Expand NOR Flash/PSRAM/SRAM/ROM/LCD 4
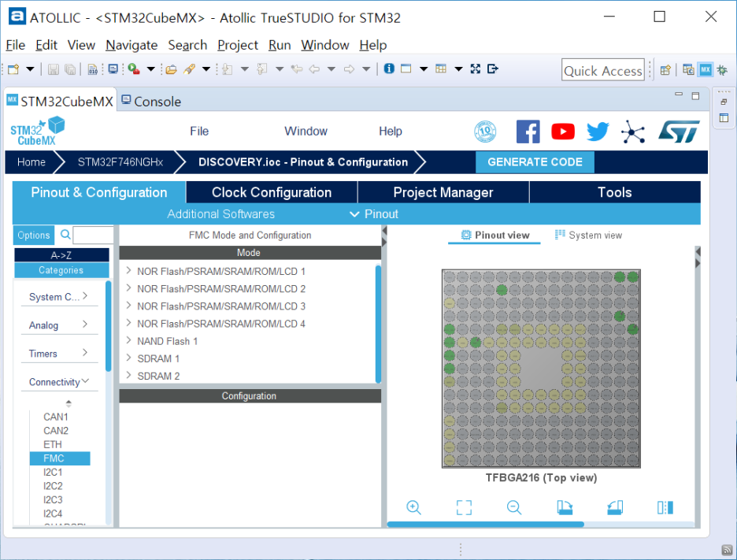Image resolution: width=737 pixels, height=560 pixels. point(129,323)
